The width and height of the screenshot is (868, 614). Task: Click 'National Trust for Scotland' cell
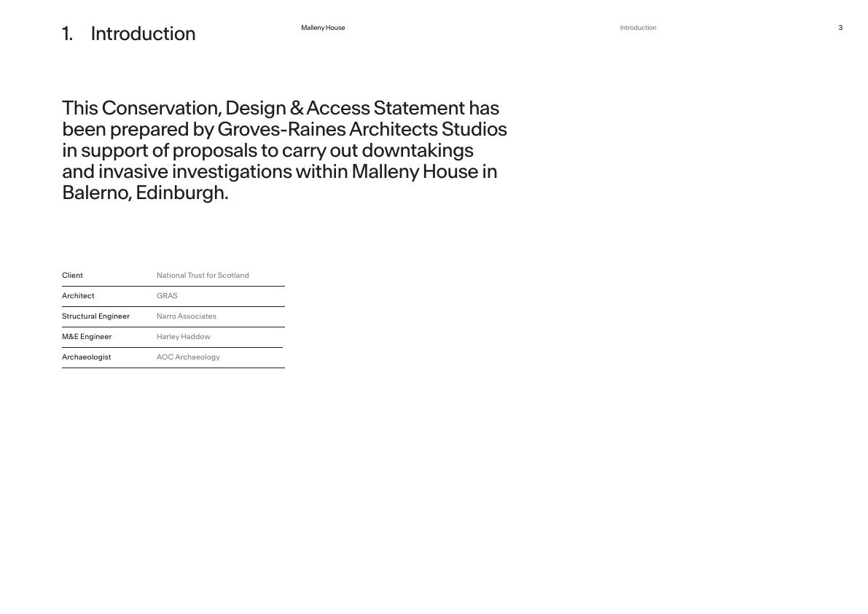(x=203, y=275)
